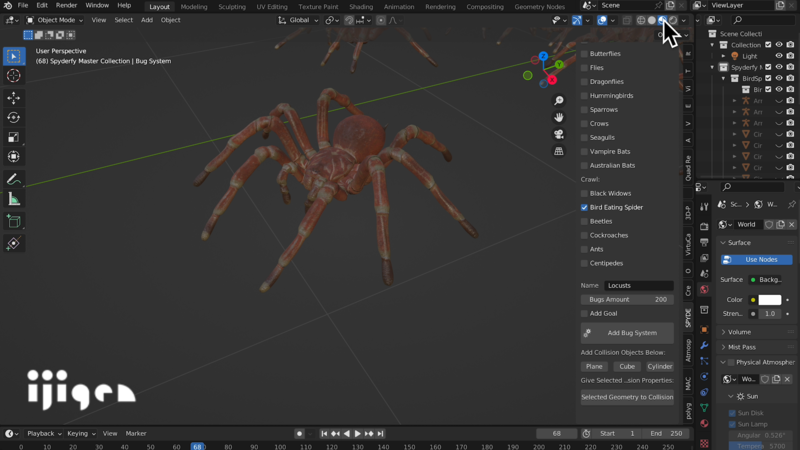Select the Add Cube tool

14,221
